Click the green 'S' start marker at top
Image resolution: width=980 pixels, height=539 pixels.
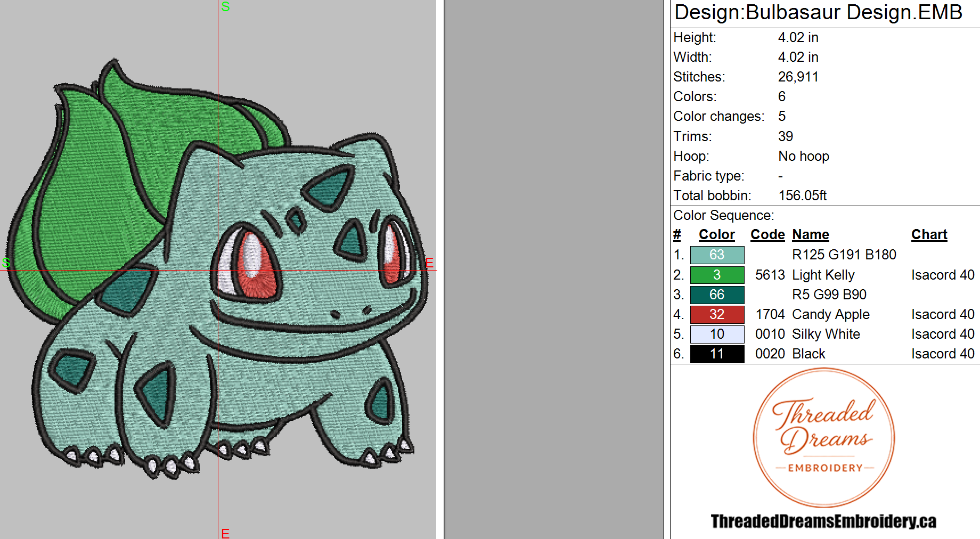[x=225, y=7]
